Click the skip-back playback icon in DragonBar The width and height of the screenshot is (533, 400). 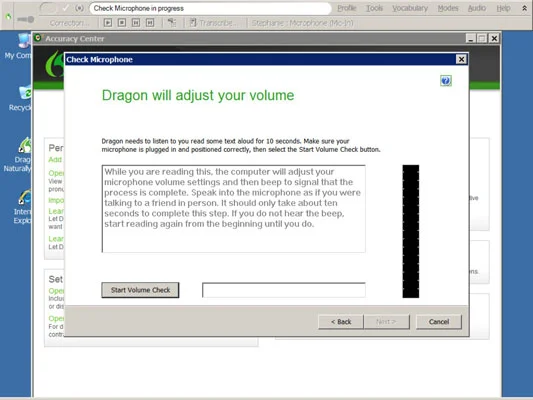click(136, 23)
